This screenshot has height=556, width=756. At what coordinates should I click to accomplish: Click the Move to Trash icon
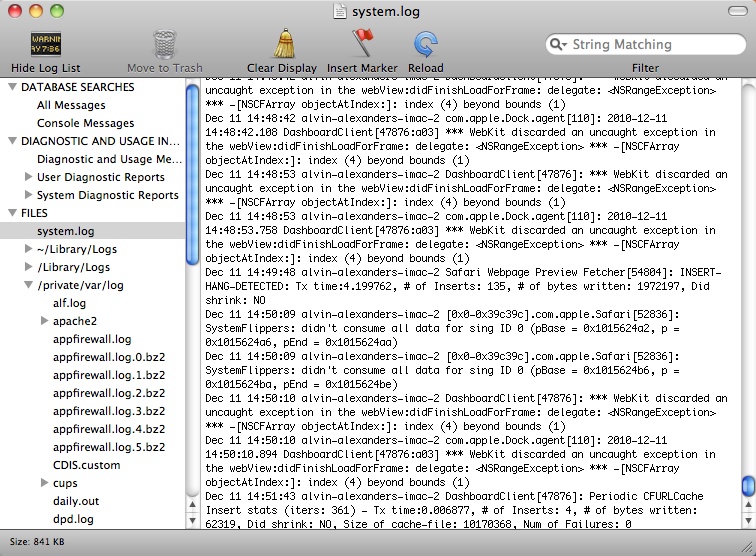164,44
